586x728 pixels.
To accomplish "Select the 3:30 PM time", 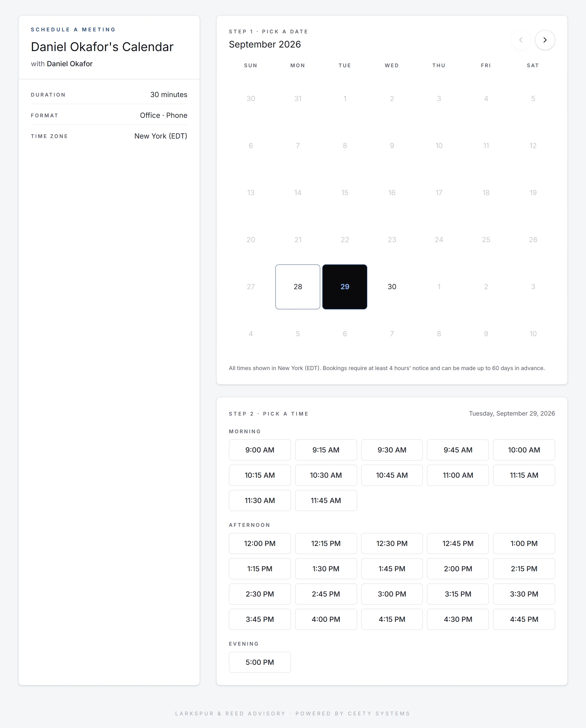I will (x=524, y=594).
